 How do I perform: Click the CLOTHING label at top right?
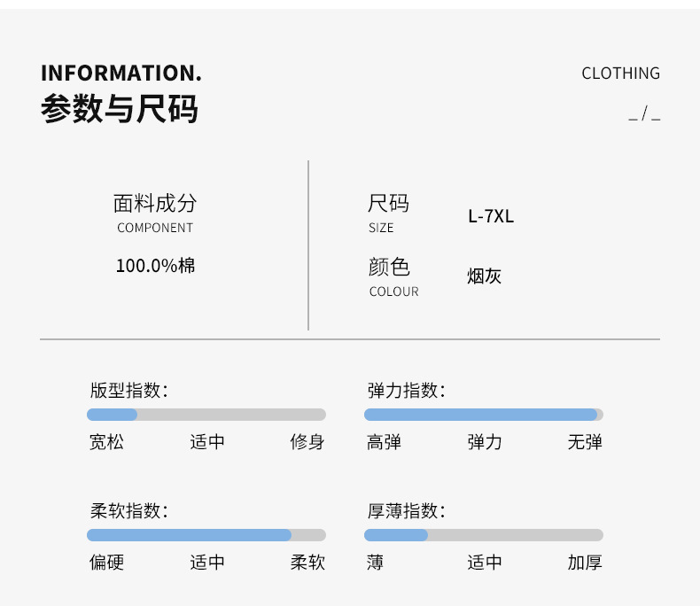[620, 74]
